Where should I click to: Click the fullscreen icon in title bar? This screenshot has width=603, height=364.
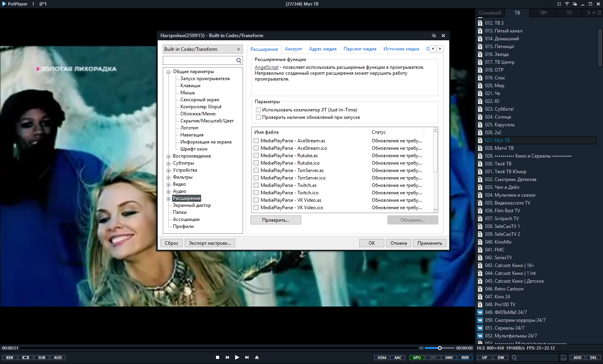[559, 4]
